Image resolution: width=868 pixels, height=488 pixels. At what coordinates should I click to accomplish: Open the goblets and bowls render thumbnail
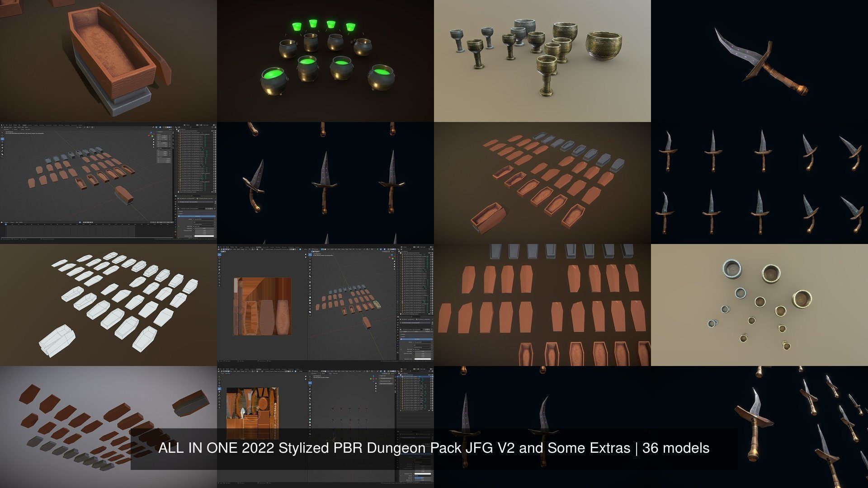pos(542,61)
